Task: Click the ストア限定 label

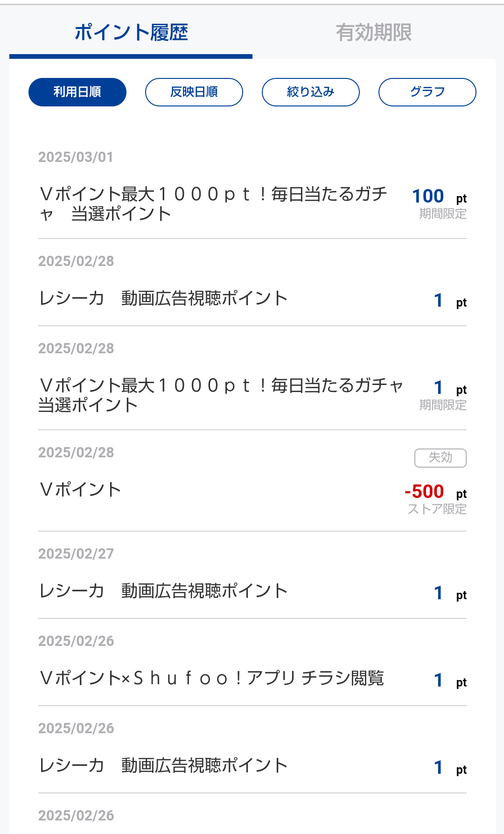Action: [437, 509]
